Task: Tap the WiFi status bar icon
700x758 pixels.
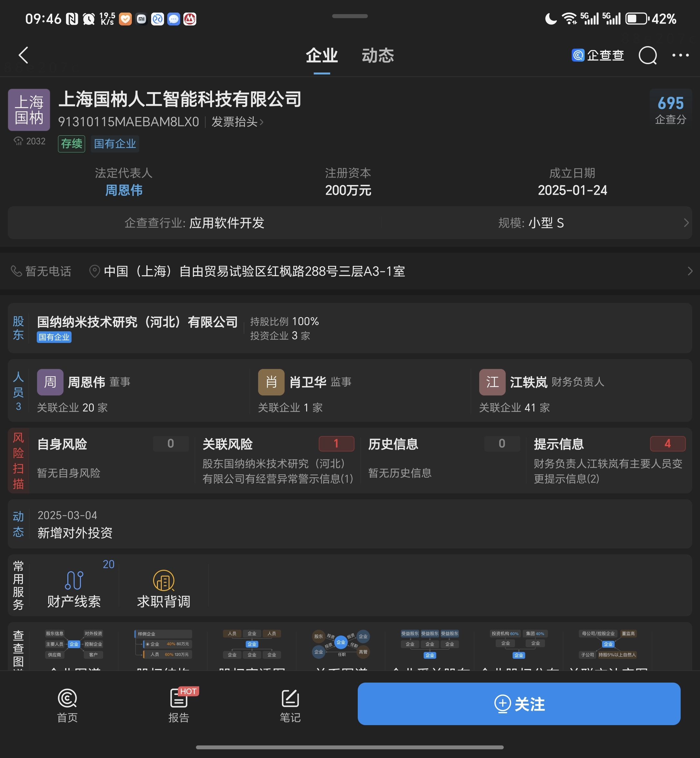Action: (569, 18)
